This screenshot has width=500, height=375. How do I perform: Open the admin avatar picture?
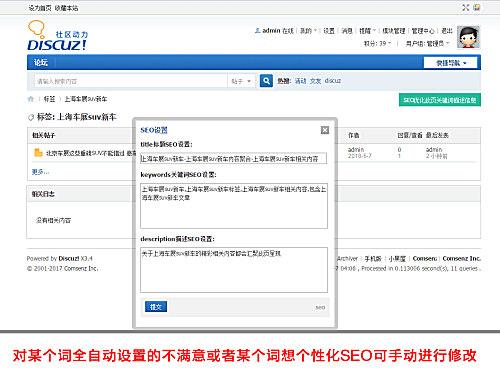(468, 37)
